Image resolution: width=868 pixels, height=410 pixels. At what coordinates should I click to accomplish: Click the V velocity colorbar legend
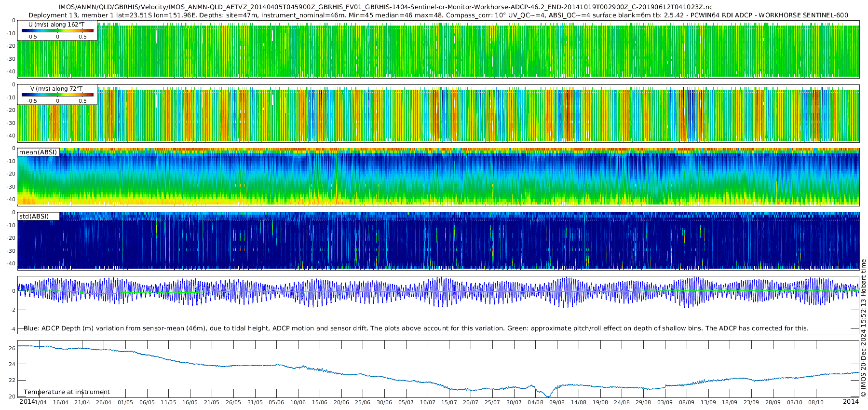(57, 95)
